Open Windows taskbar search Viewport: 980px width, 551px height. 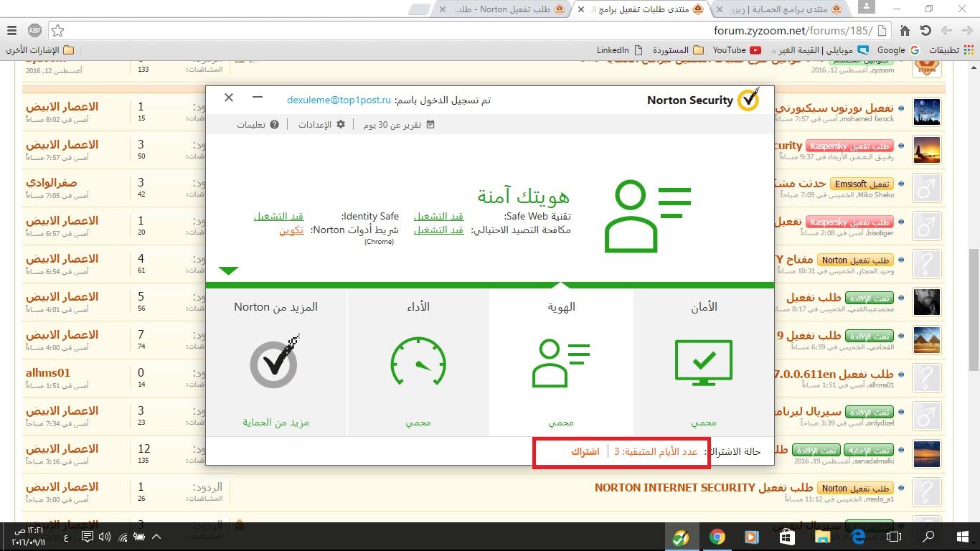pos(928,537)
